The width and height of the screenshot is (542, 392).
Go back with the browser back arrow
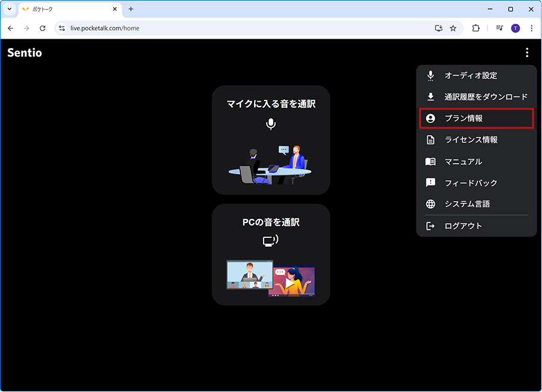pyautogui.click(x=11, y=29)
